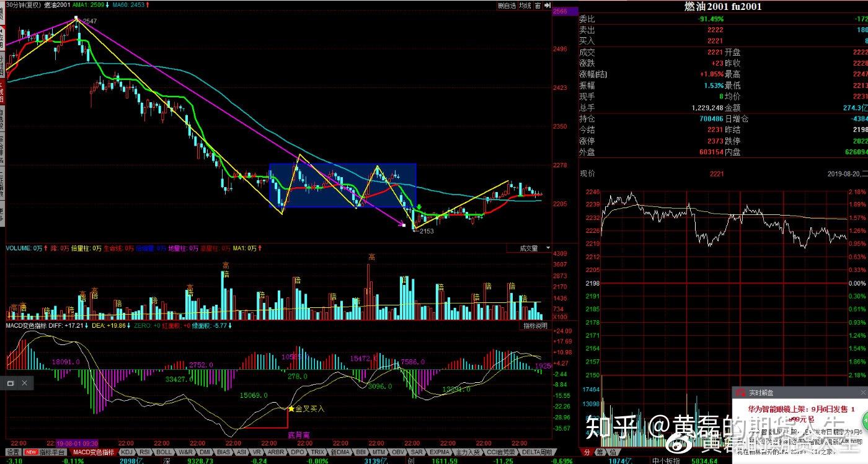Click the 设置 settings button at bottom left
This screenshot has width=868, height=464.
(13, 452)
